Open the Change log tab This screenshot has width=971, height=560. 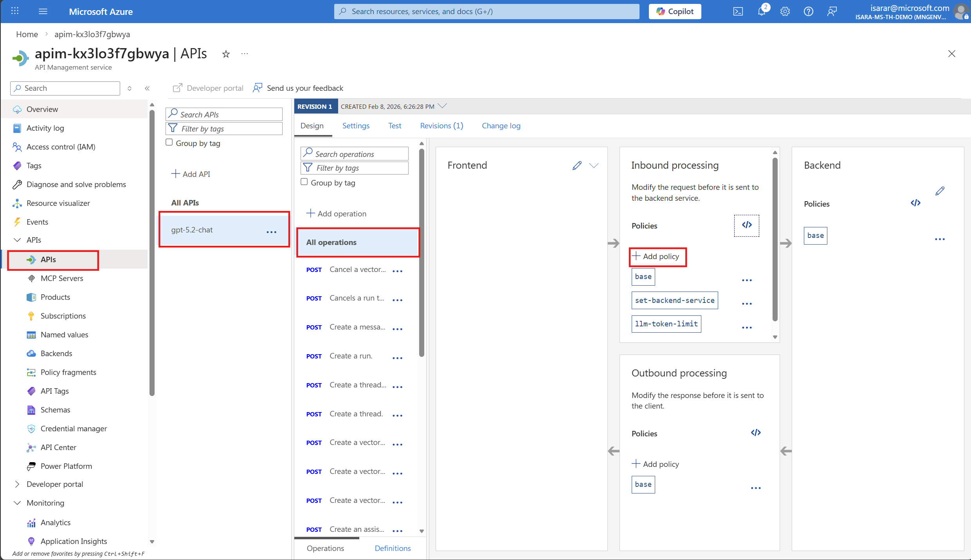501,126
